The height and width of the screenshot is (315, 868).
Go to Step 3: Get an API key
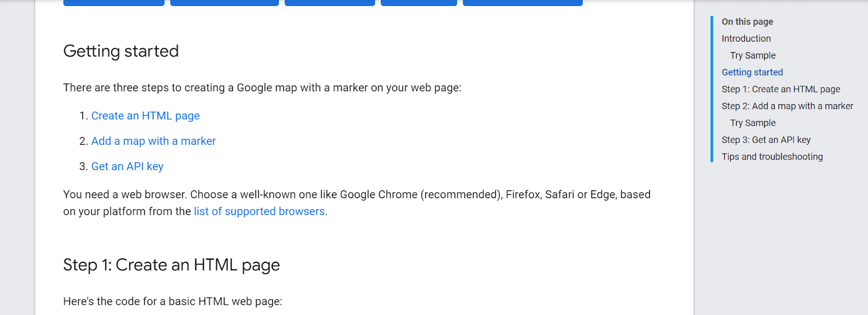pos(766,139)
